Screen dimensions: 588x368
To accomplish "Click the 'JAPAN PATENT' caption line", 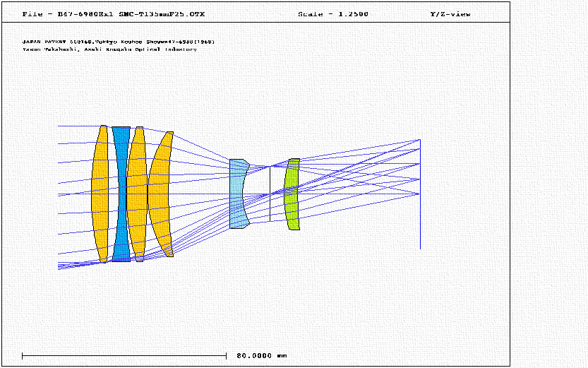I will point(119,42).
